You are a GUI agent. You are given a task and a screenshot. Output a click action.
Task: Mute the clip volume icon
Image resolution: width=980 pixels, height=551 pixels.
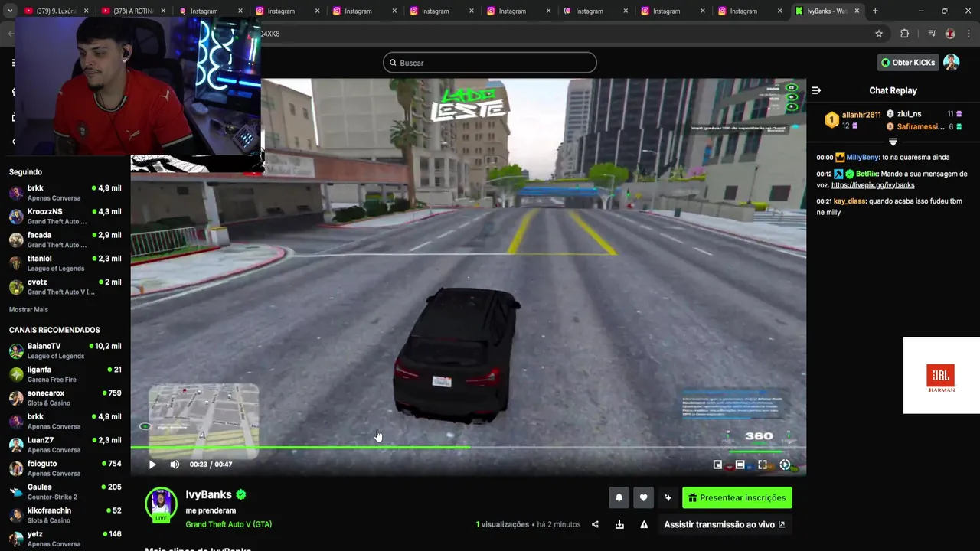[175, 465]
